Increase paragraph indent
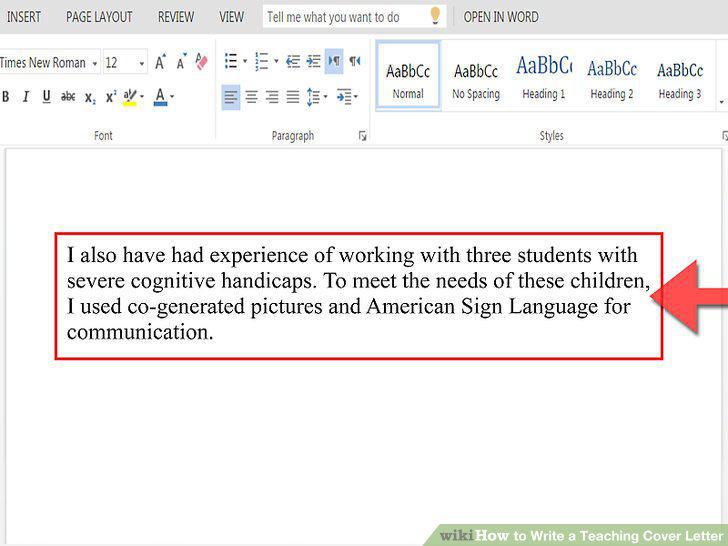Image resolution: width=728 pixels, height=546 pixels. pyautogui.click(x=313, y=61)
